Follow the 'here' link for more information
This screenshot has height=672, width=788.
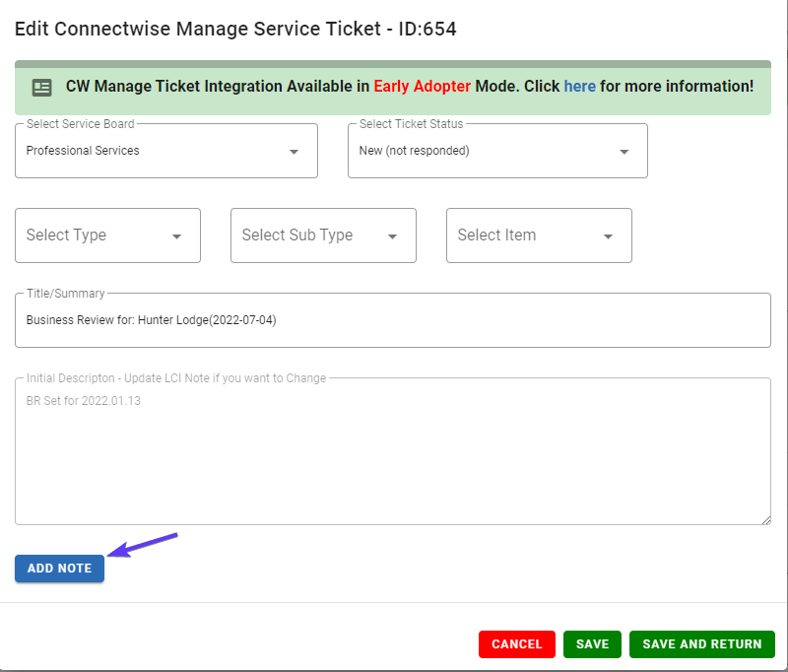click(579, 87)
